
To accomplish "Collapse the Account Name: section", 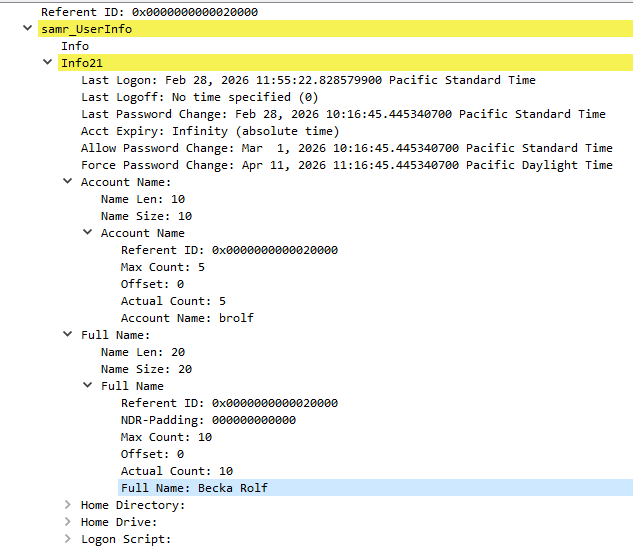I will pyautogui.click(x=68, y=181).
